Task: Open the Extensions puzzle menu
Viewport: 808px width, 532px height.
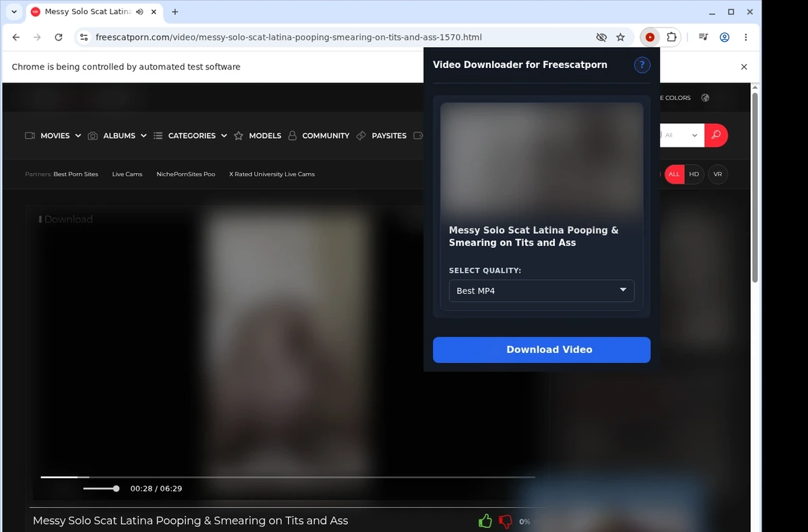Action: [x=671, y=38]
